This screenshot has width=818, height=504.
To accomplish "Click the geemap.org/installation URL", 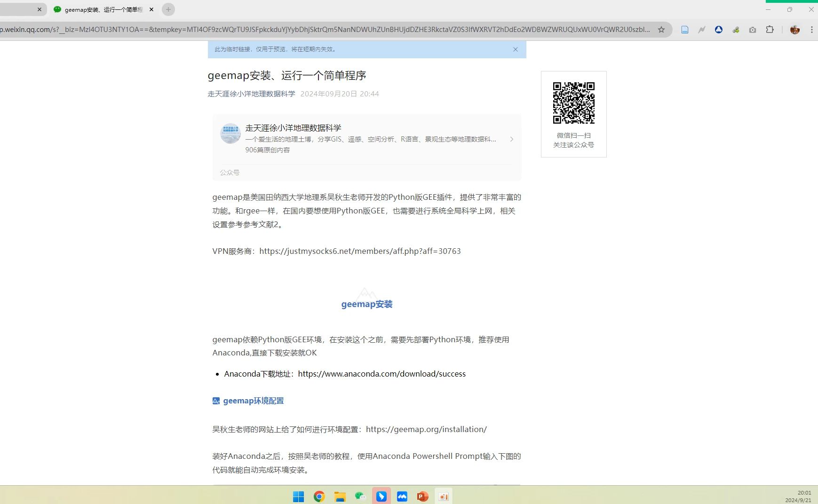I will coord(426,429).
